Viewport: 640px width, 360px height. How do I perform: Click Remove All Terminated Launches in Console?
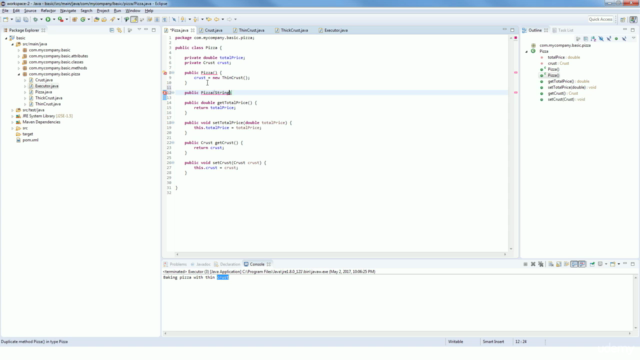pos(541,264)
